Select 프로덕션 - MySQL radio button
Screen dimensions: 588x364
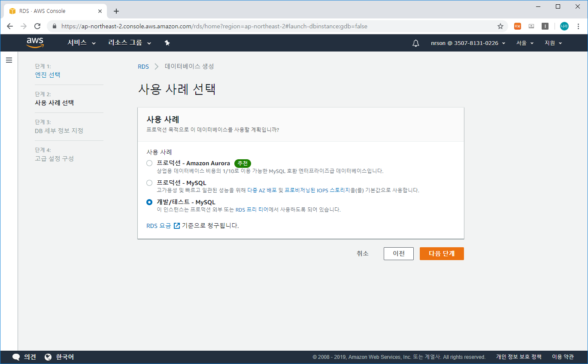[149, 183]
